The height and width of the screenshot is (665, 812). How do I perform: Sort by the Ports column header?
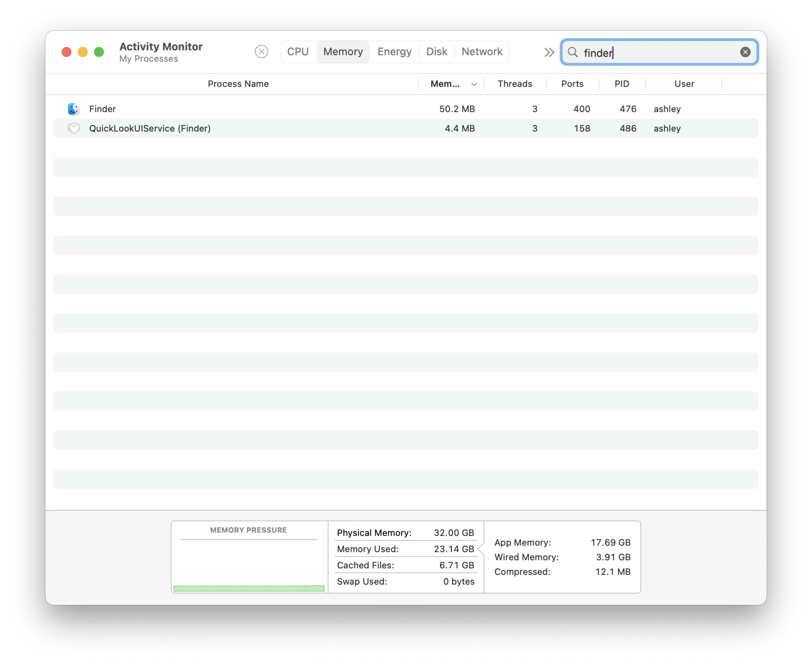572,84
